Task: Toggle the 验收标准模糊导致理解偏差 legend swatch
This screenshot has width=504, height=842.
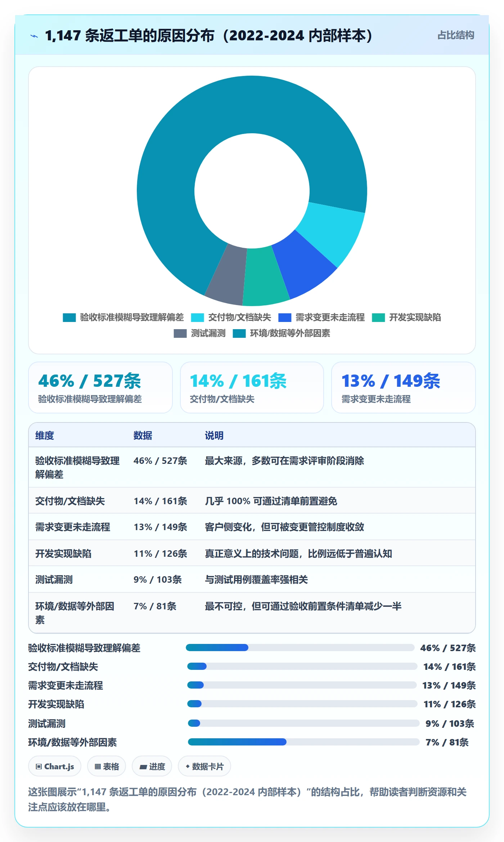Action: (x=69, y=317)
